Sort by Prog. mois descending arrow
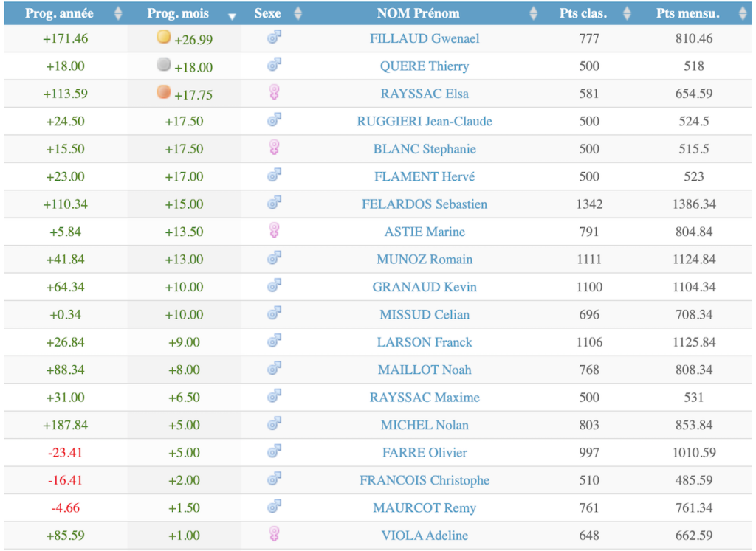 click(x=232, y=16)
